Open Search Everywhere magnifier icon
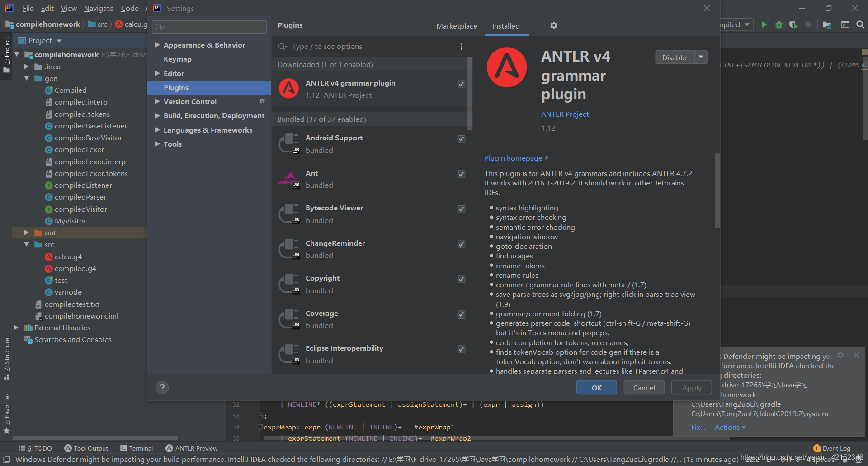Viewport: 868px width, 466px height. [860, 25]
